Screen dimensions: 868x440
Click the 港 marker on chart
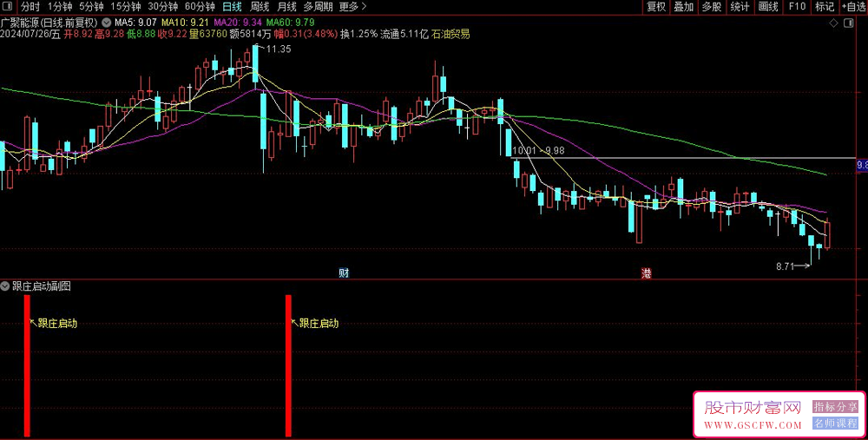(646, 273)
